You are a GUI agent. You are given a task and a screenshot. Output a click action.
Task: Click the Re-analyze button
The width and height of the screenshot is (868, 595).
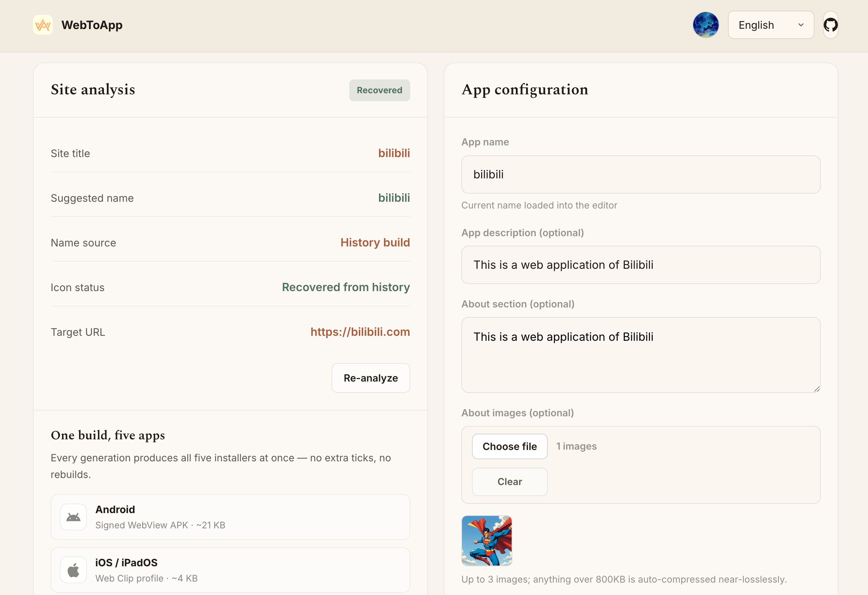(x=371, y=378)
